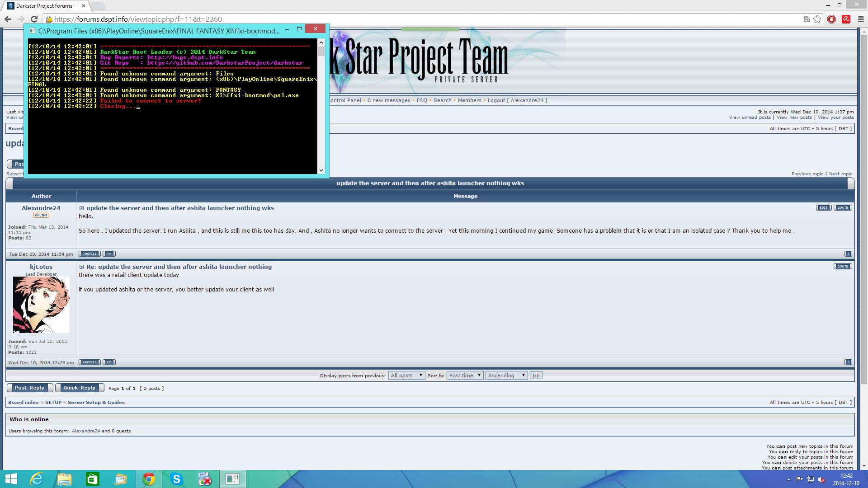Click the Post Reply button
Image resolution: width=868 pixels, height=488 pixels.
tap(29, 388)
